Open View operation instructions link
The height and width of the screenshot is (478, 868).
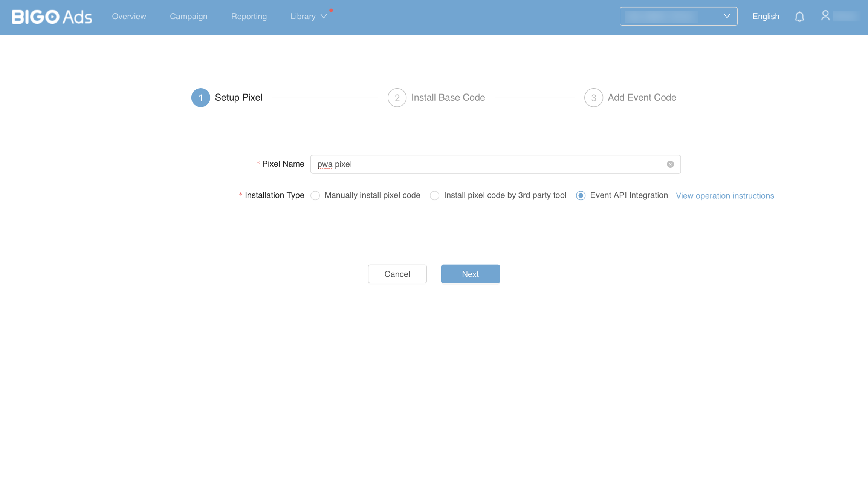724,196
